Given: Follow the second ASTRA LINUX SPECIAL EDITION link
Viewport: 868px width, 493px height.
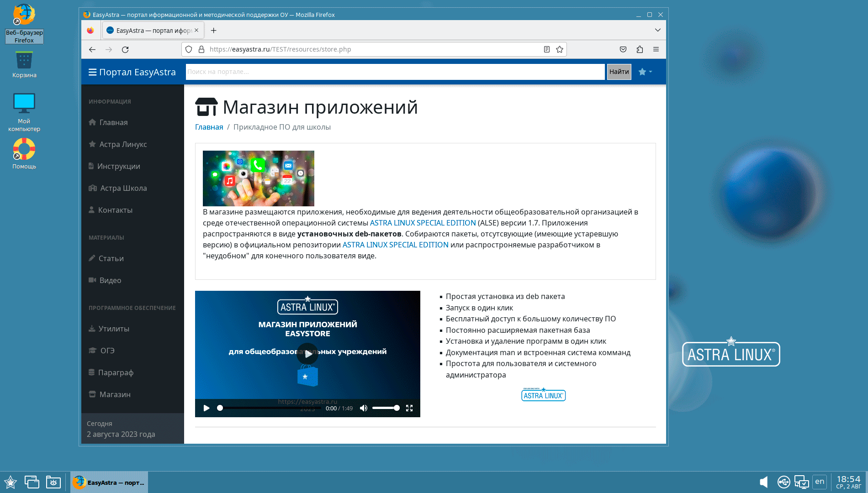Looking at the screenshot, I should coord(396,245).
